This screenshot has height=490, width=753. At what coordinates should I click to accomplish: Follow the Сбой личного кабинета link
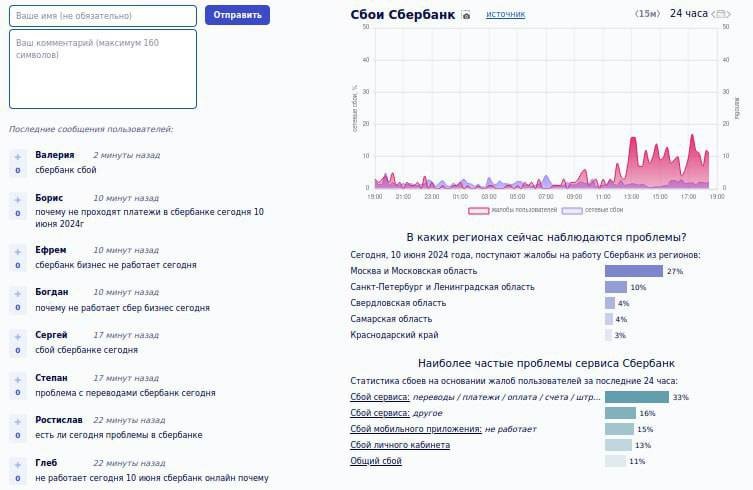click(x=400, y=445)
